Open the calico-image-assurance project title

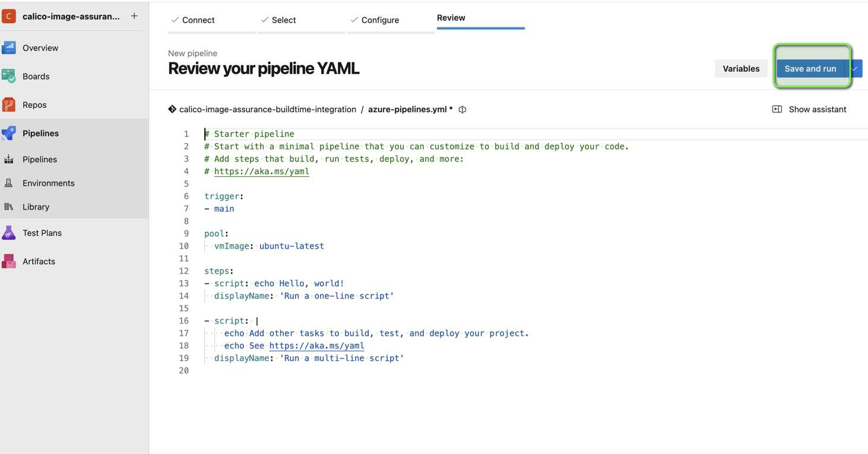click(71, 17)
